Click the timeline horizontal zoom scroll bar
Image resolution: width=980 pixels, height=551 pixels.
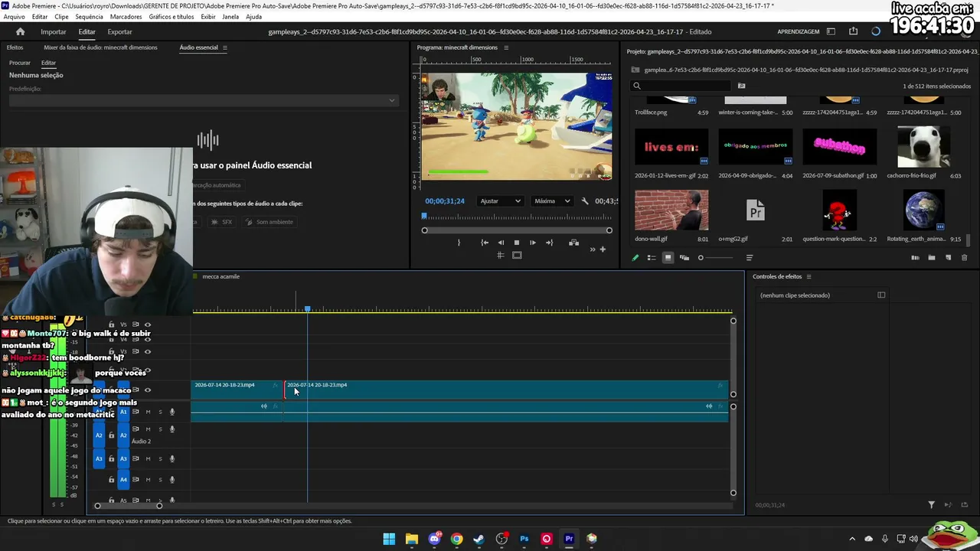coord(128,506)
